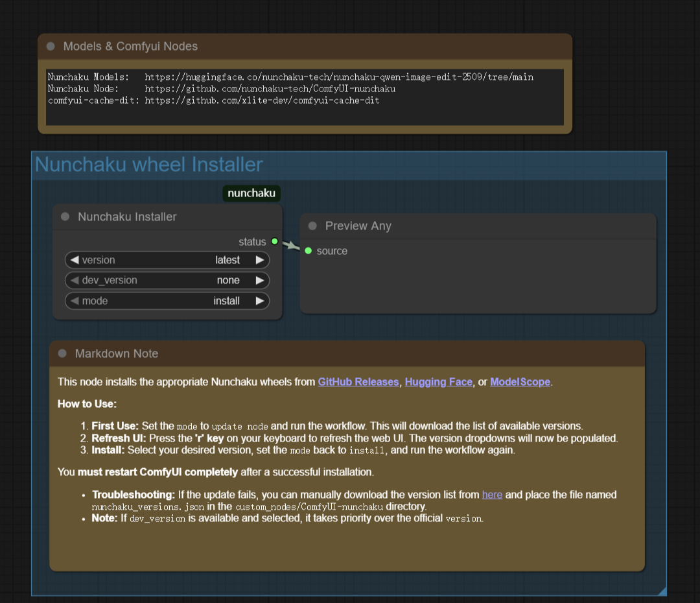
Task: Click the status output label
Action: [252, 242]
